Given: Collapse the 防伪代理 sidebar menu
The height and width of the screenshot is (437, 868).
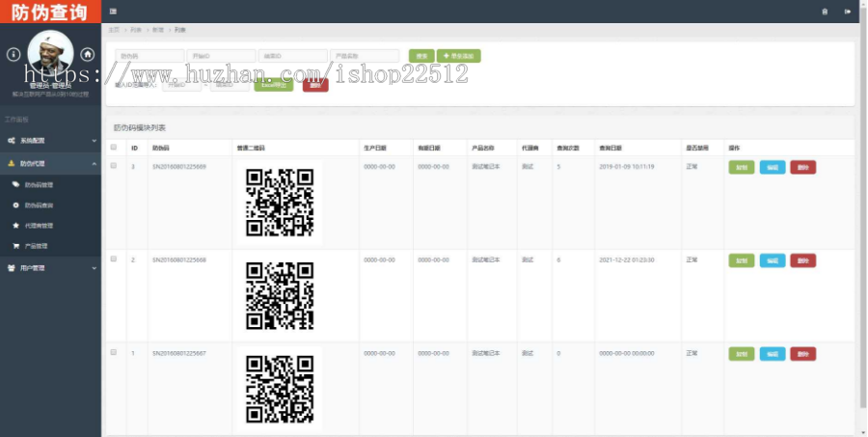Looking at the screenshot, I should [50, 163].
